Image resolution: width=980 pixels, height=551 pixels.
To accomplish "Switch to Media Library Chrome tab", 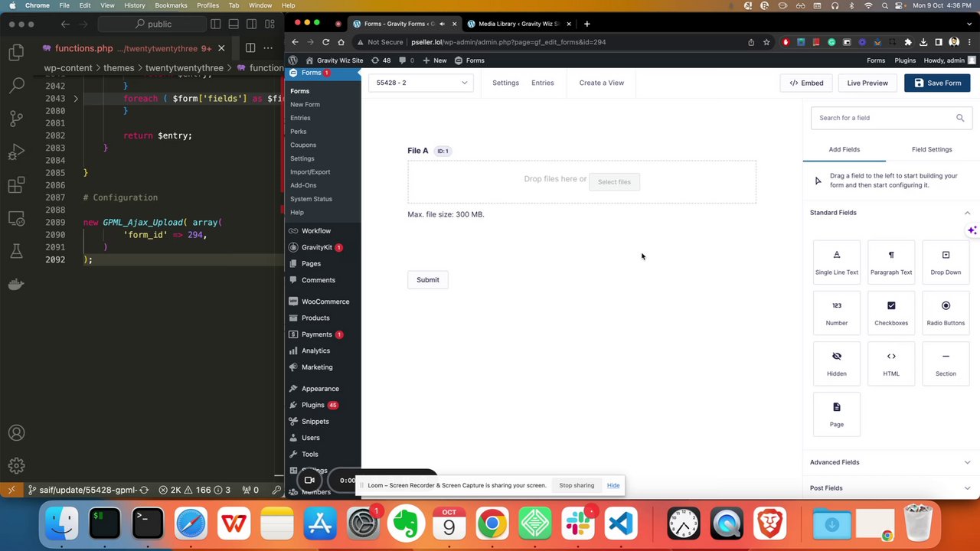I will coord(518,24).
